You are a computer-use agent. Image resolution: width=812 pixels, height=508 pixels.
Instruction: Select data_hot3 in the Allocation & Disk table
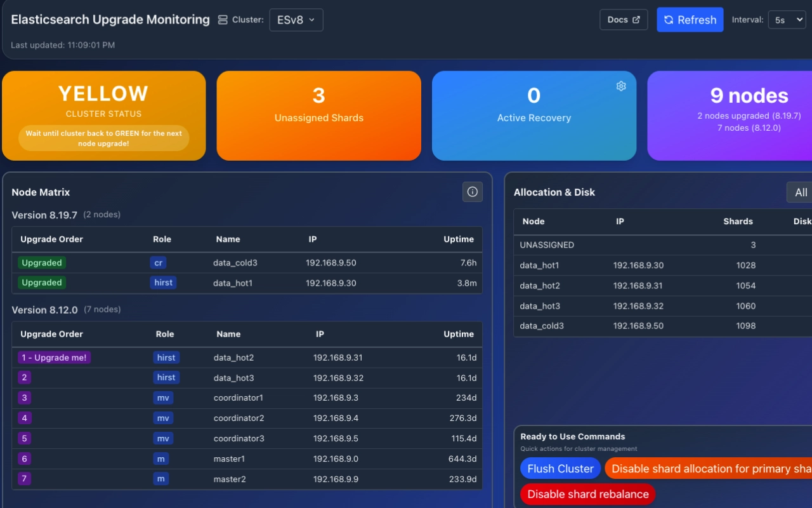(540, 306)
